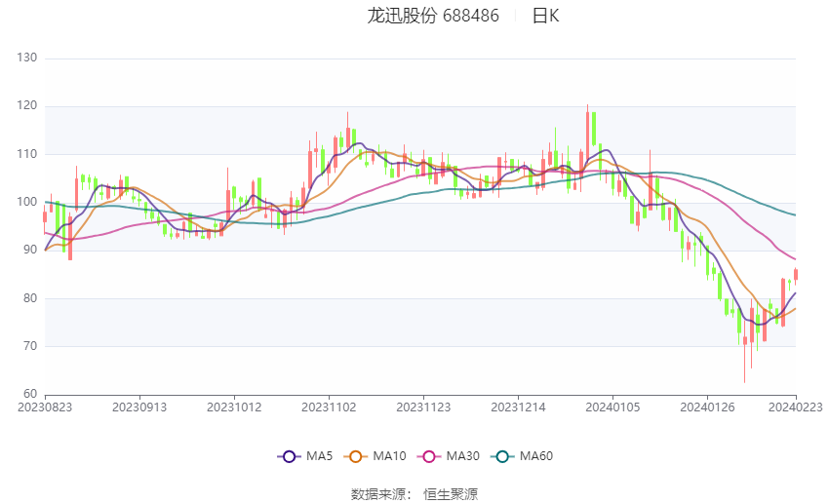Toggle the MA10 legend line
829x504 pixels.
375,456
